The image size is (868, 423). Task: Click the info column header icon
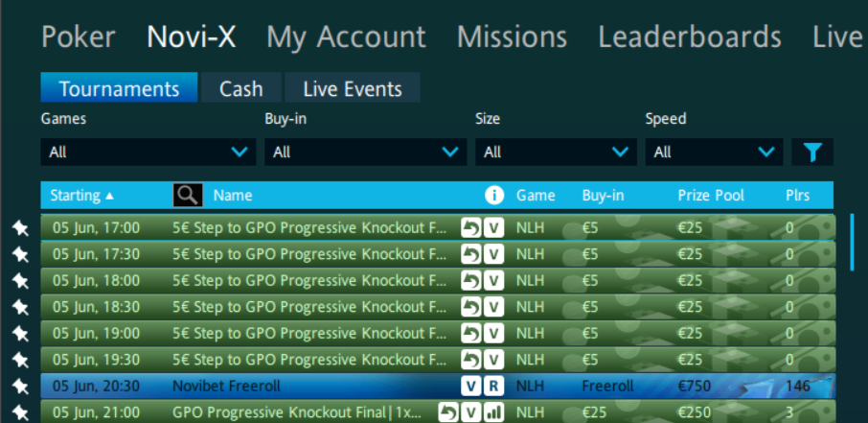[494, 195]
